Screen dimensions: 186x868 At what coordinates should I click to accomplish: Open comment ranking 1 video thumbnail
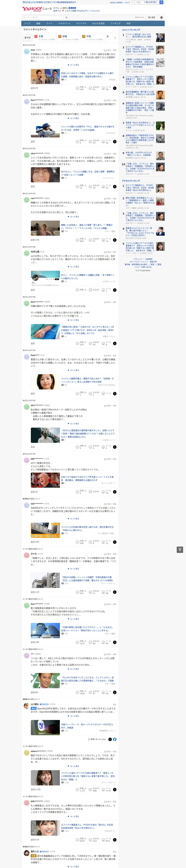[x=160, y=38]
